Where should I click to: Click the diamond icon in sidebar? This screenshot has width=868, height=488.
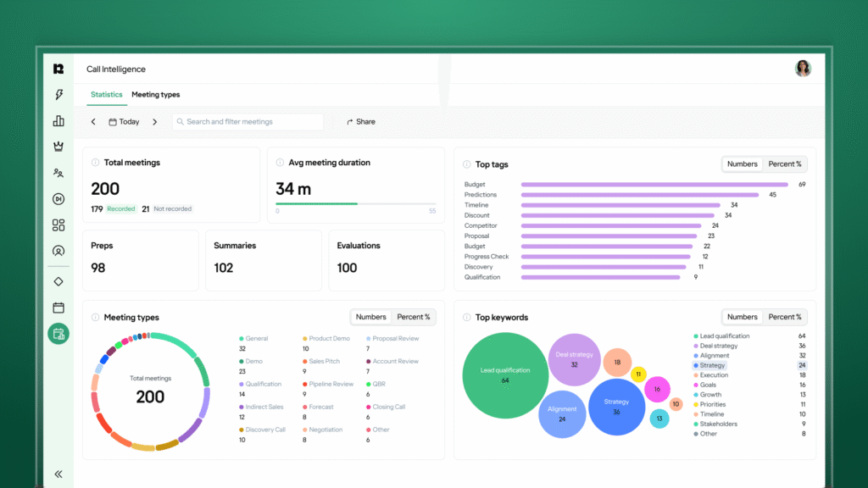(58, 281)
